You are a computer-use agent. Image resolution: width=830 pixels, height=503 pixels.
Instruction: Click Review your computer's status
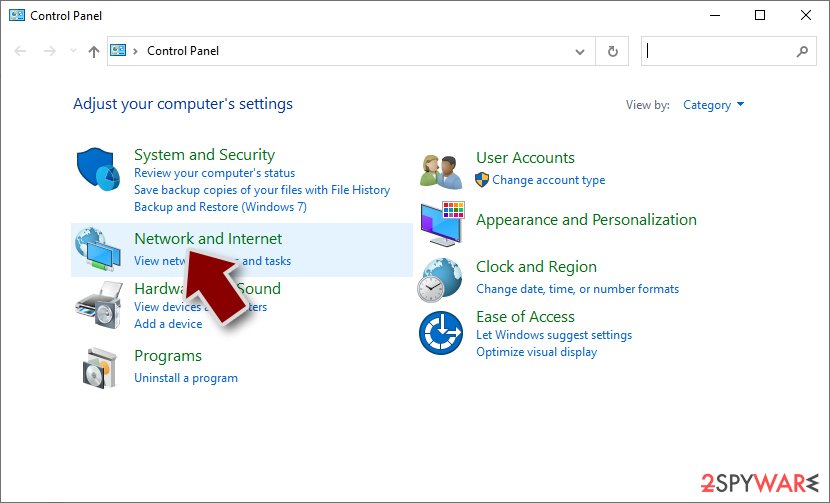tap(214, 173)
